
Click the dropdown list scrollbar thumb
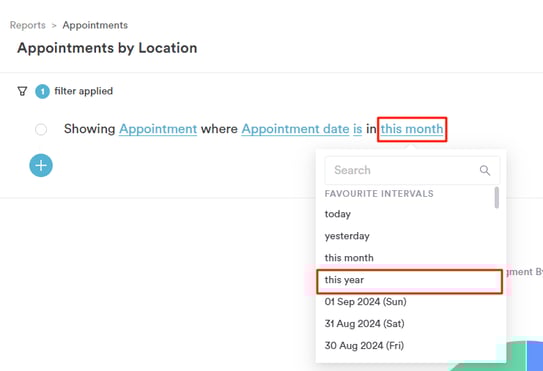497,197
